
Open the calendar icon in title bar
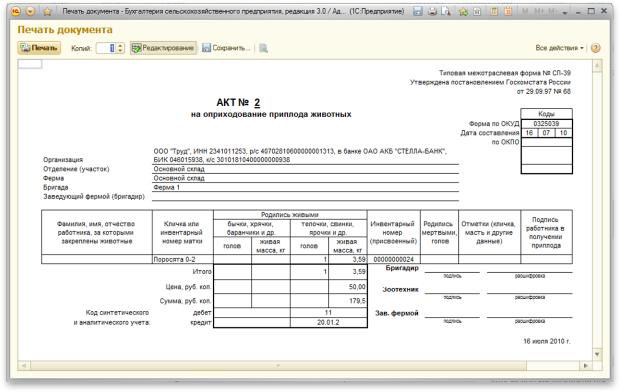pyautogui.click(x=508, y=11)
